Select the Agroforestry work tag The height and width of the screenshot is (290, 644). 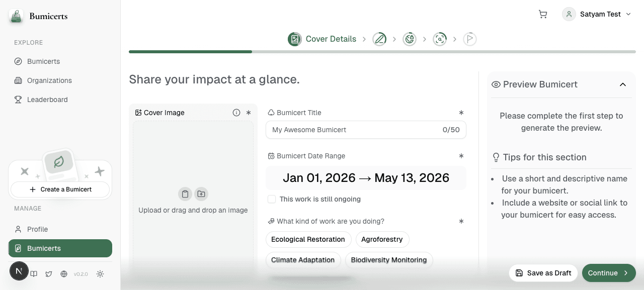tap(382, 239)
